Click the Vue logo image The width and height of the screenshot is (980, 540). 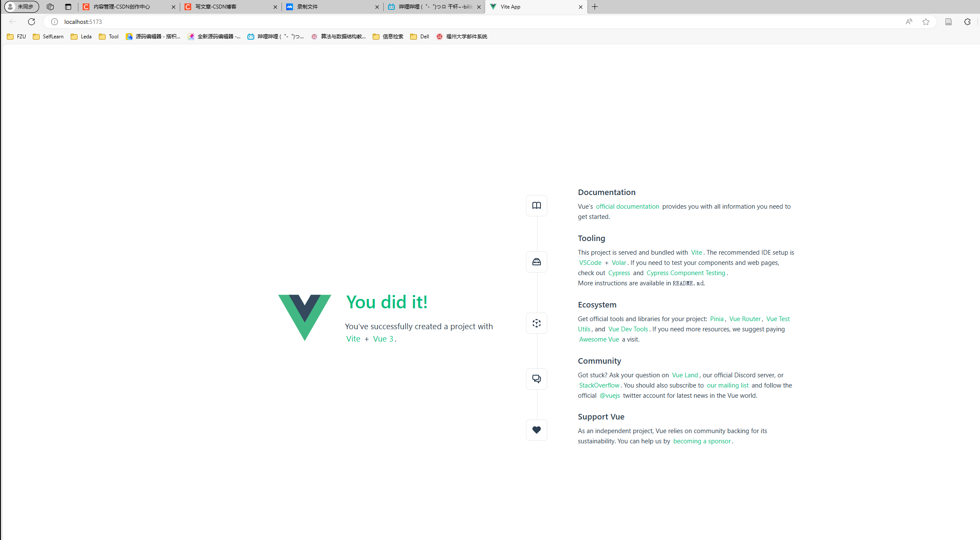305,317
